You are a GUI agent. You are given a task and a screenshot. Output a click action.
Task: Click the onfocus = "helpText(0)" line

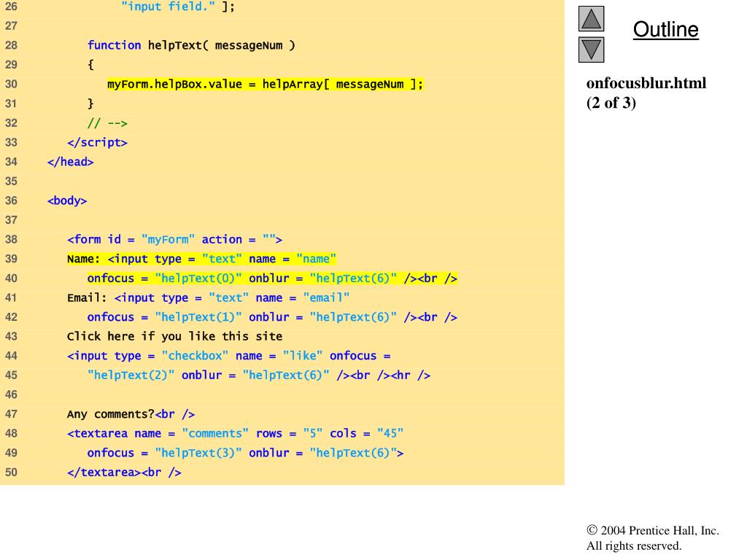pyautogui.click(x=272, y=279)
